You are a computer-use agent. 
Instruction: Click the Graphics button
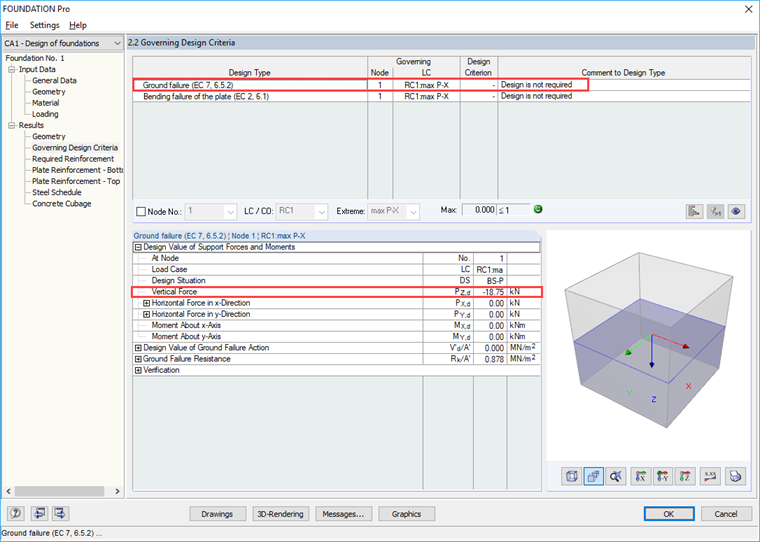pos(406,514)
